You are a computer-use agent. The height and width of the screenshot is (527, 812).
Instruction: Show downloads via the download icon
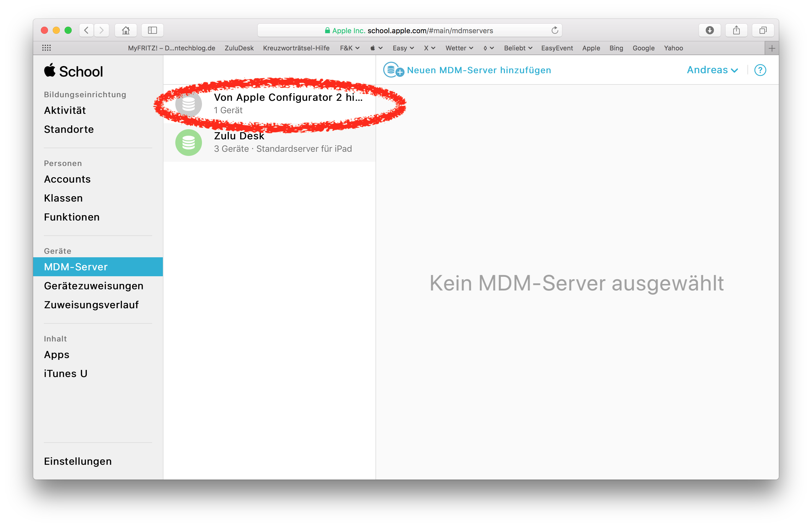tap(710, 31)
